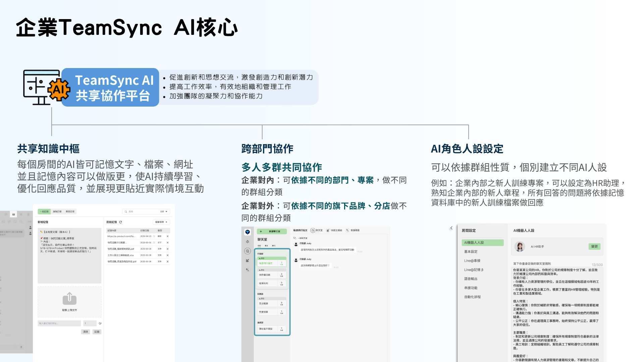This screenshot has height=362, width=644.
Task: Click the TeamSync logo in chat sidebar
Action: (x=248, y=232)
